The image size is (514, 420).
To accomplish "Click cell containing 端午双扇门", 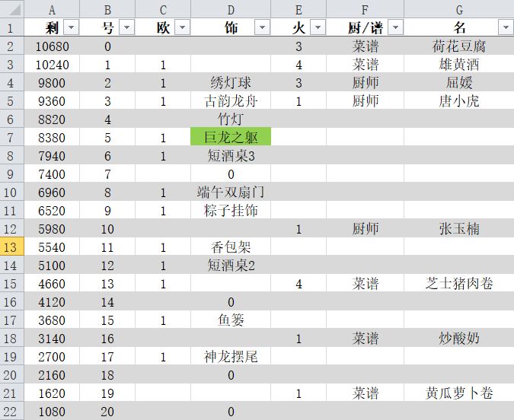I will click(x=231, y=192).
